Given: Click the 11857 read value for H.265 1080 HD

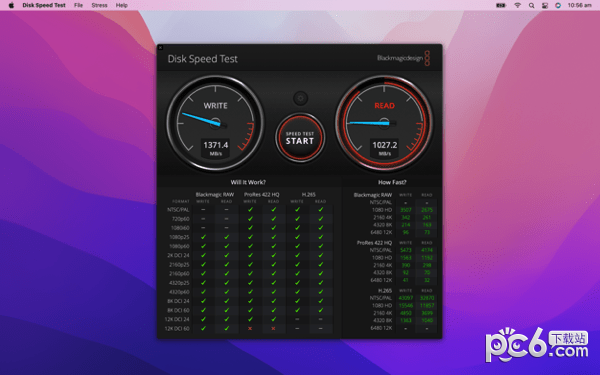Looking at the screenshot, I should click(427, 305).
